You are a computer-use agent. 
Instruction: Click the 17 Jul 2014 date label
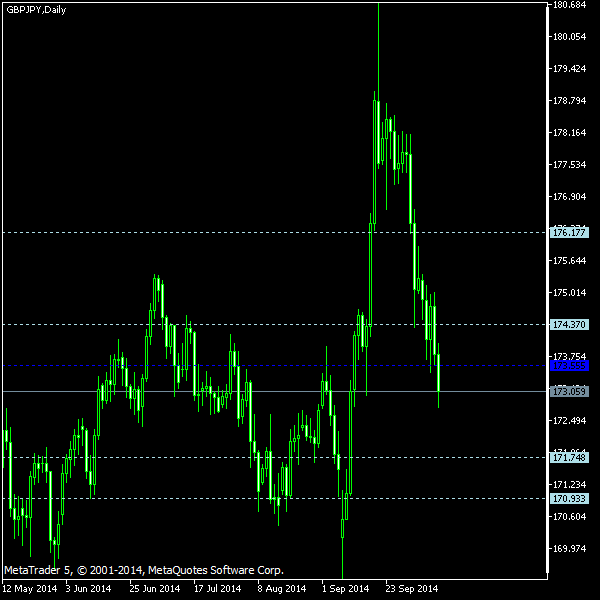[217, 589]
